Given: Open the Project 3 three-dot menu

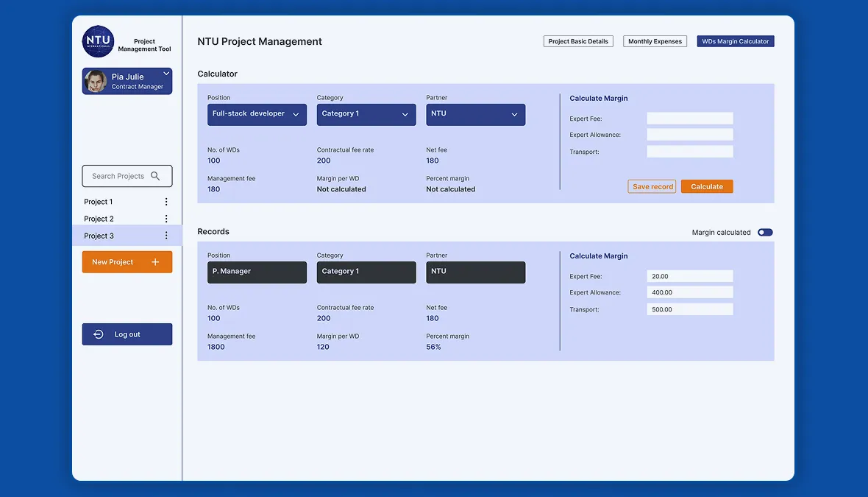Looking at the screenshot, I should [166, 236].
